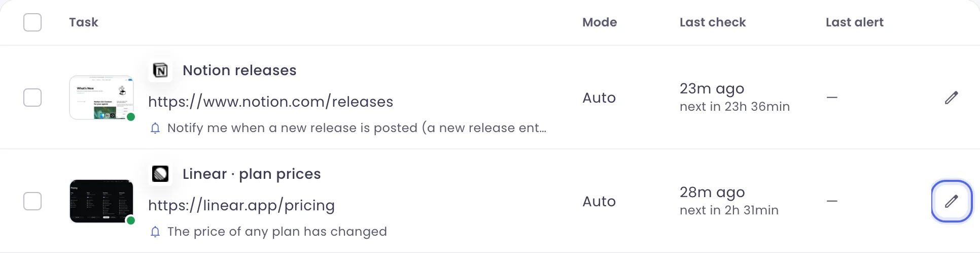Open the Linear pricing page thumbnail
This screenshot has height=253, width=980.
tap(101, 201)
